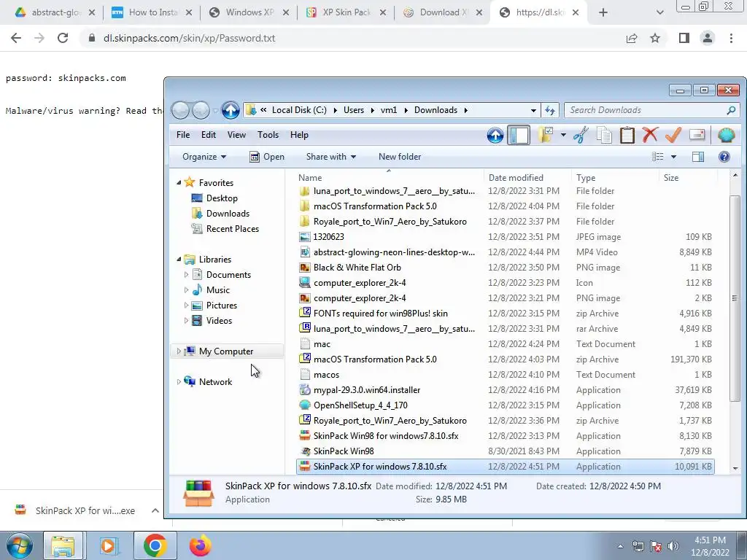The height and width of the screenshot is (560, 747).
Task: Switch to the XP Skin Pack Chrome tab
Action: point(346,12)
